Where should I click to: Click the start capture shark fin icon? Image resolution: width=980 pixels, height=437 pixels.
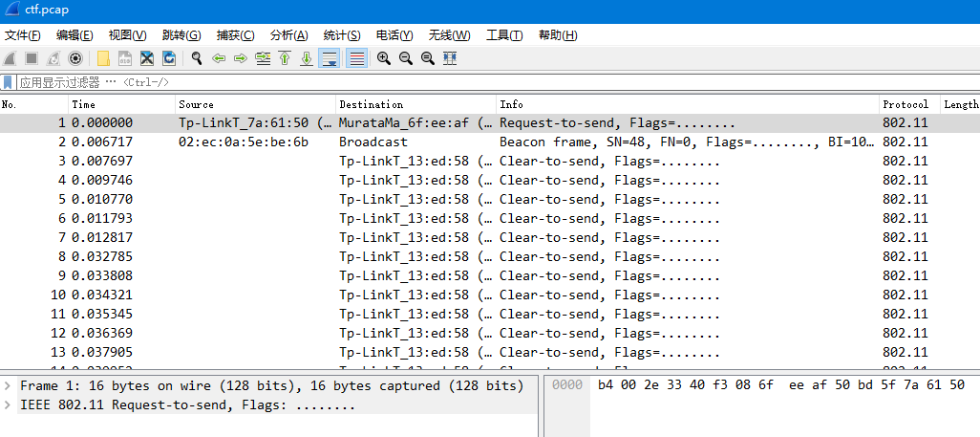10,58
